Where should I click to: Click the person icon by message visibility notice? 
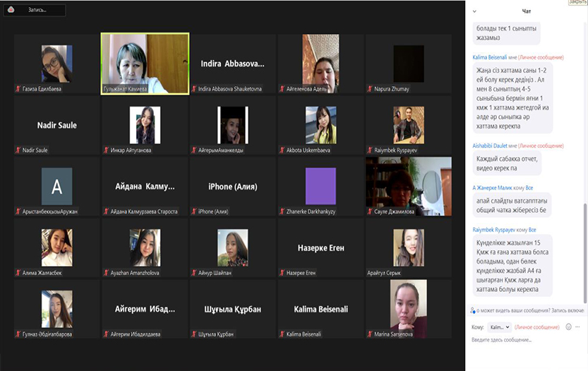(x=472, y=310)
